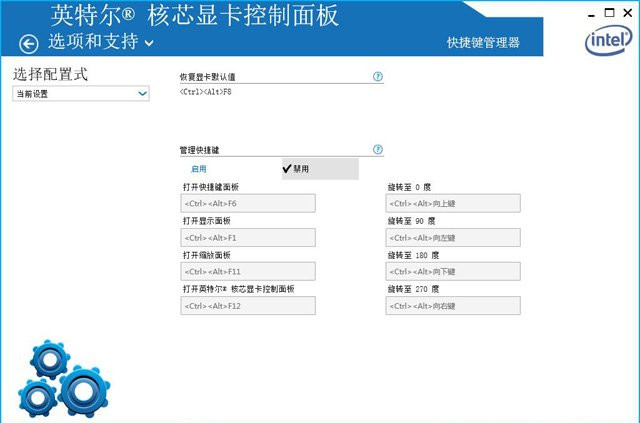The image size is (640, 423).
Task: Open help icon beside 管理快捷键
Action: (378, 149)
